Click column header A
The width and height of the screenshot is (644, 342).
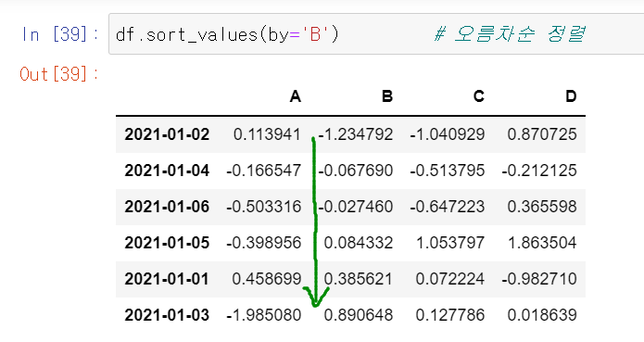click(x=296, y=96)
